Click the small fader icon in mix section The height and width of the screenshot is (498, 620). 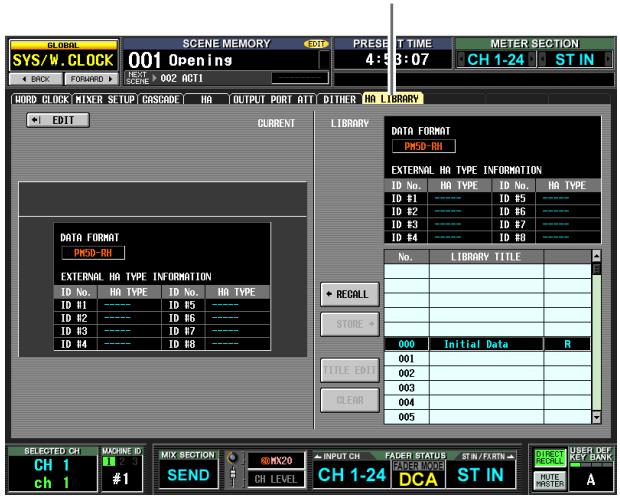pyautogui.click(x=233, y=476)
